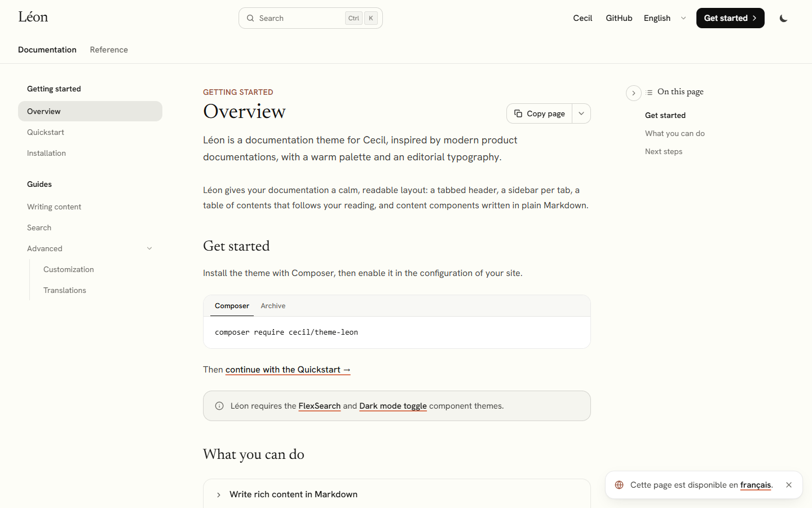Dismiss the French language notification
The width and height of the screenshot is (812, 508).
click(x=789, y=485)
